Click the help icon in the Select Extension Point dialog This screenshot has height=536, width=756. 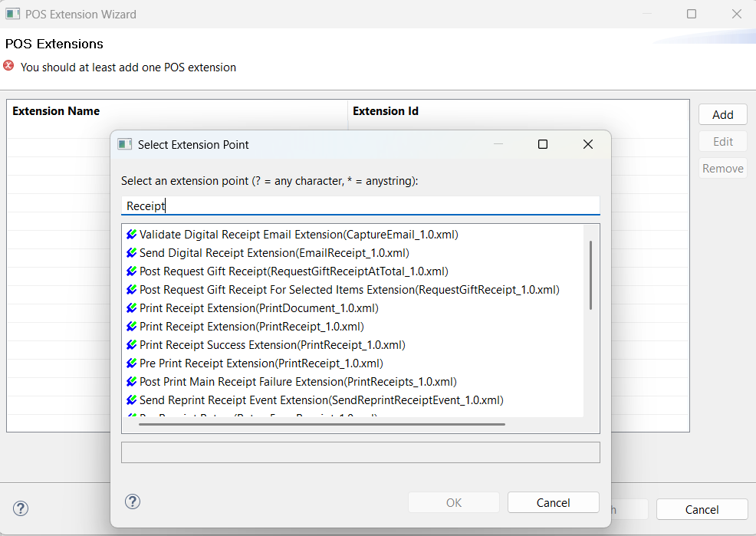point(133,501)
